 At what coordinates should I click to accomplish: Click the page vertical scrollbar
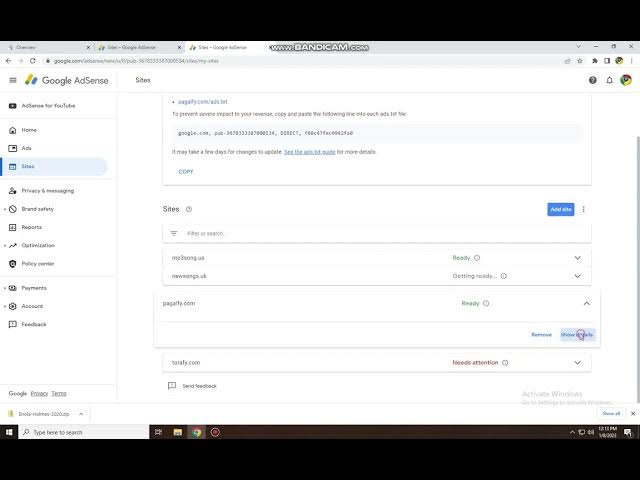click(x=638, y=269)
